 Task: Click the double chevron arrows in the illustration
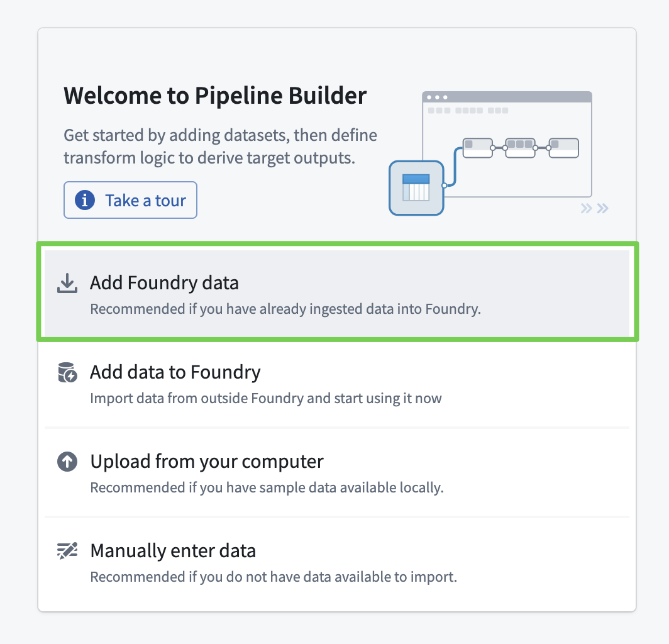[x=594, y=208]
